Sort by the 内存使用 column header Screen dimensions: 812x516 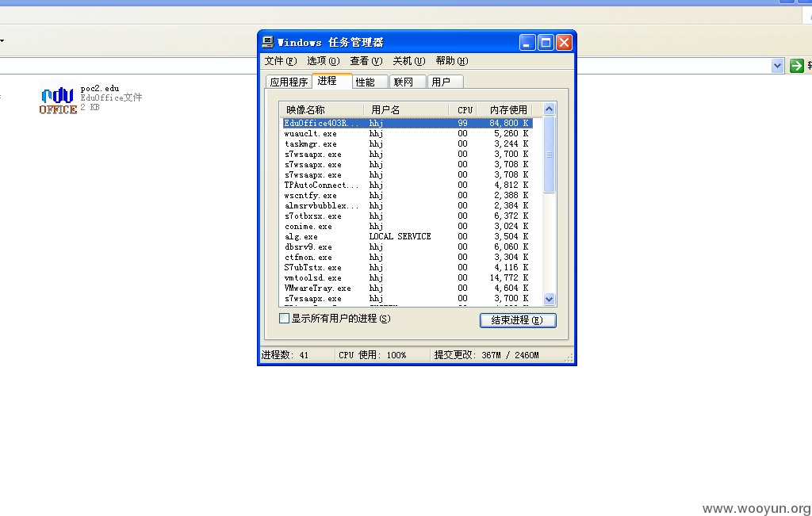(x=505, y=109)
